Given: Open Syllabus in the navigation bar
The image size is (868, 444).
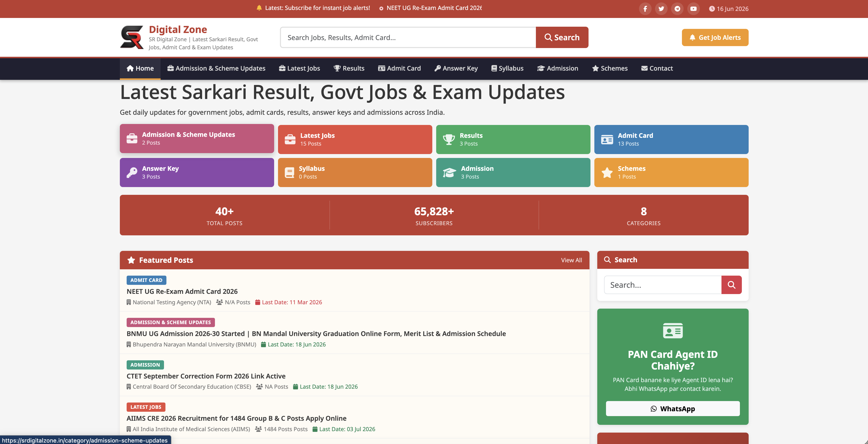Looking at the screenshot, I should click(507, 68).
